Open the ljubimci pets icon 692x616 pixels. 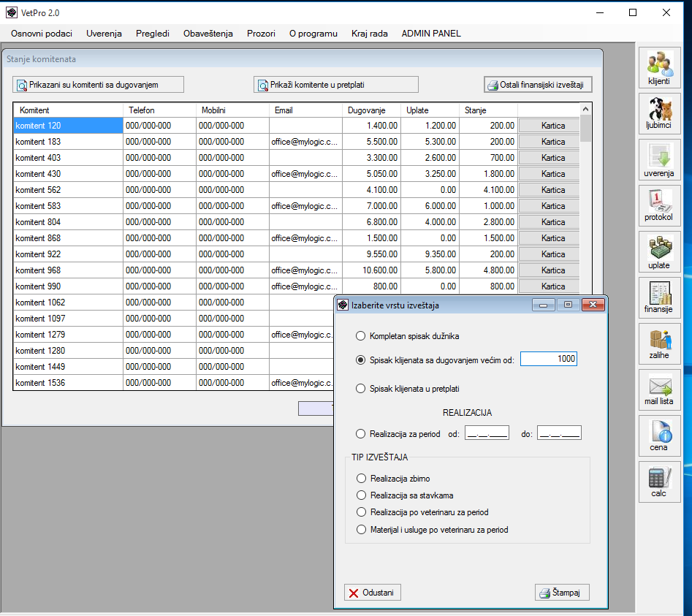(658, 115)
